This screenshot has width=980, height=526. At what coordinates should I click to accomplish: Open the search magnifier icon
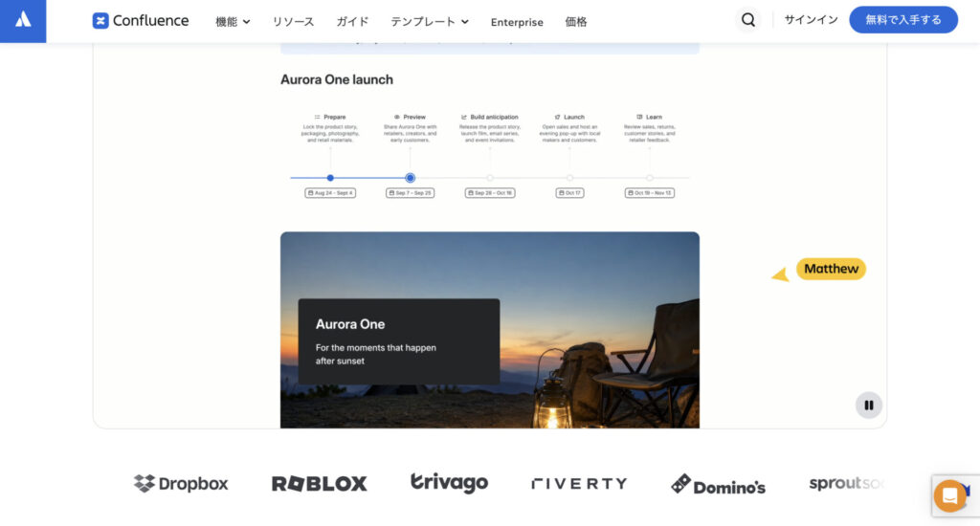[748, 20]
